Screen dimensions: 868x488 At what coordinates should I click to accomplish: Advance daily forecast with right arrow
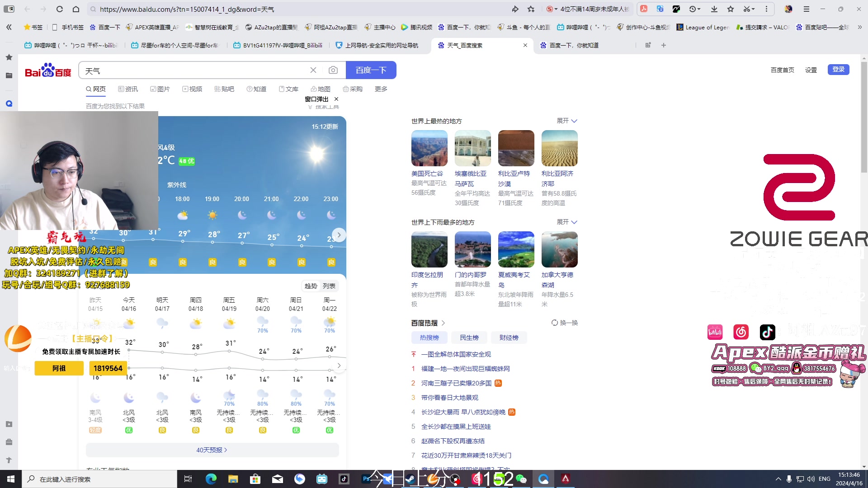[x=339, y=366]
